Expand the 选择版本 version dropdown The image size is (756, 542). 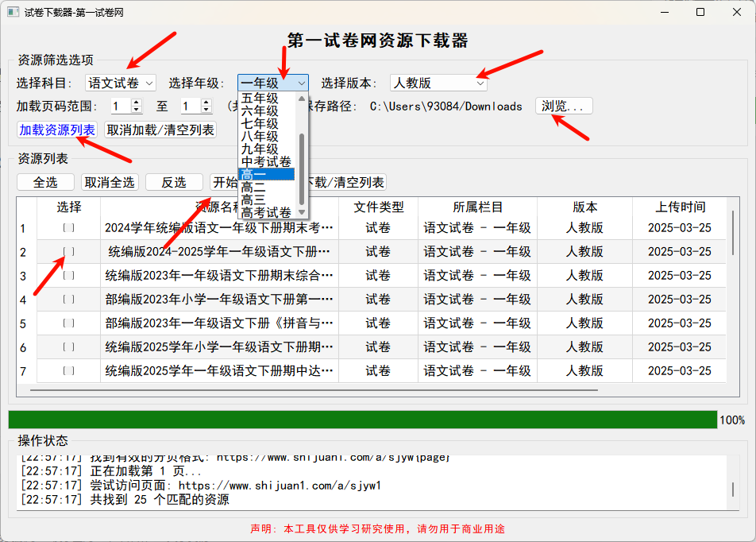click(x=438, y=83)
